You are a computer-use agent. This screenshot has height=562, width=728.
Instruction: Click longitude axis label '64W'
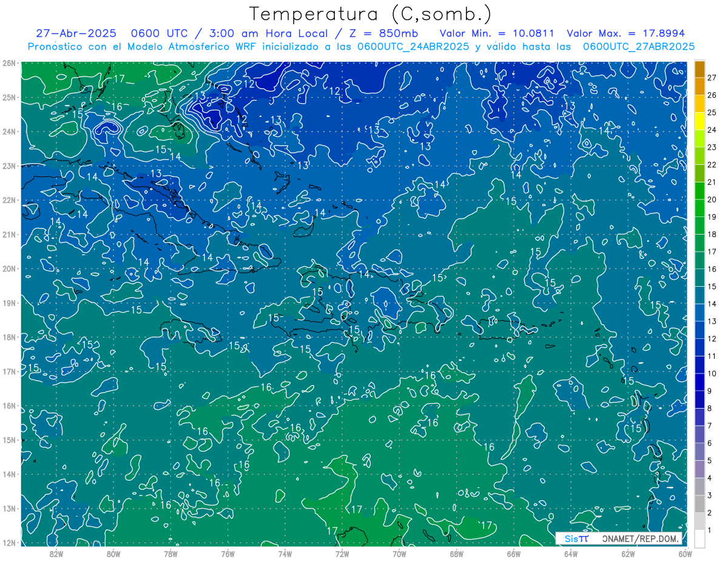coord(571,553)
